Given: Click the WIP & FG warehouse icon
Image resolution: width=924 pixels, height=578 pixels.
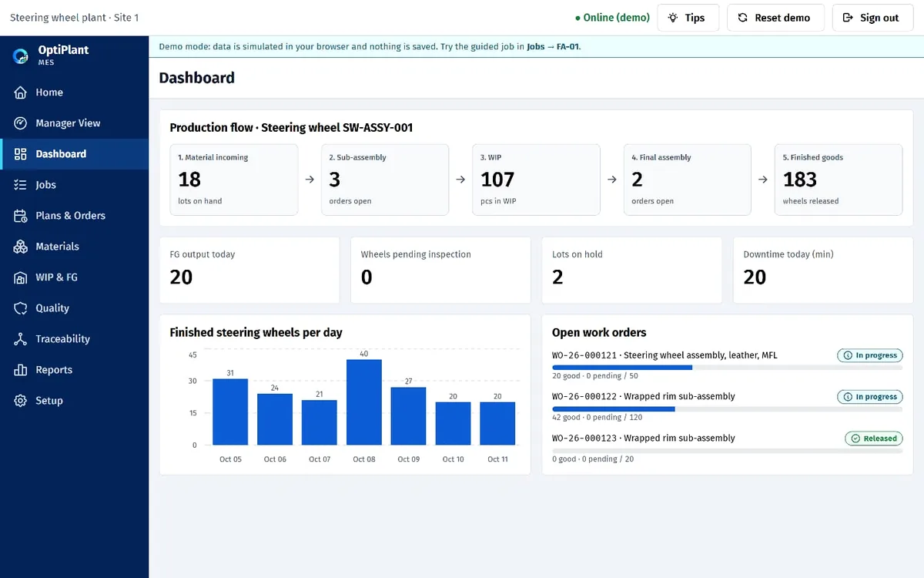Looking at the screenshot, I should [21, 277].
